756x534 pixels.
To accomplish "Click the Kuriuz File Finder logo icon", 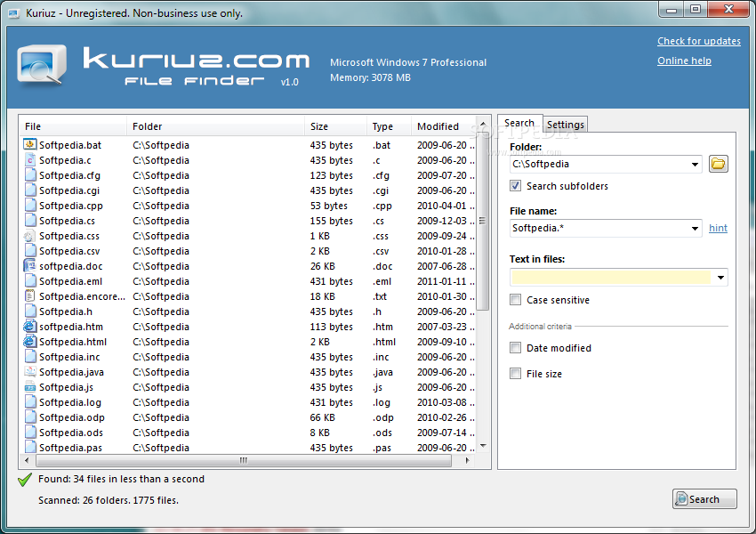I will pos(42,65).
